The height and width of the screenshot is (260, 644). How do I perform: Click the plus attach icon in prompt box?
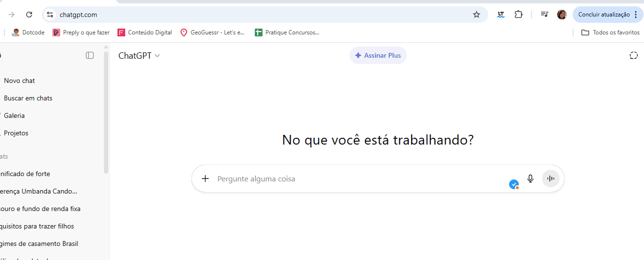(205, 179)
